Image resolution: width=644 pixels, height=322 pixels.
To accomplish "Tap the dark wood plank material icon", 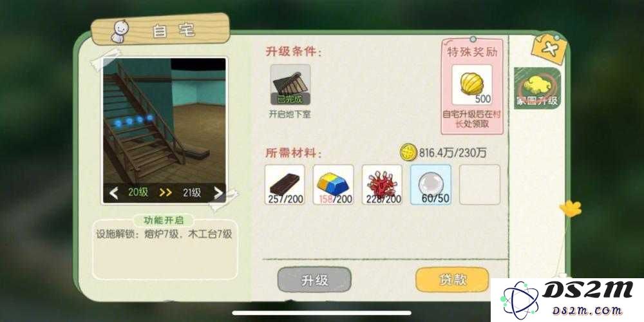I will coord(284,184).
